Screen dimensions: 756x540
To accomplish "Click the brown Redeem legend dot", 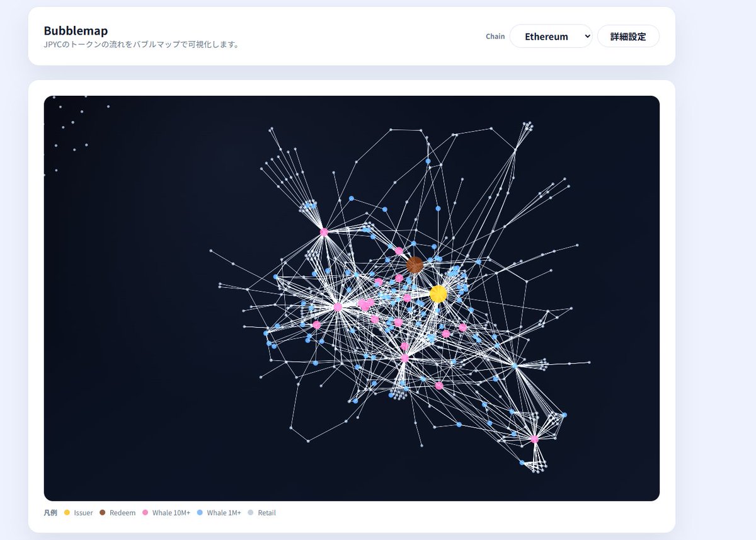I will click(103, 513).
